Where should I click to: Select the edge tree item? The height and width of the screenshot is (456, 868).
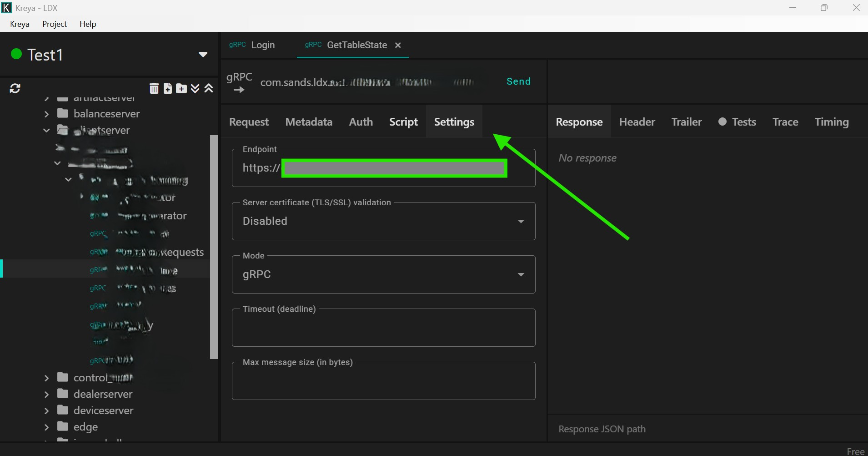(x=85, y=427)
